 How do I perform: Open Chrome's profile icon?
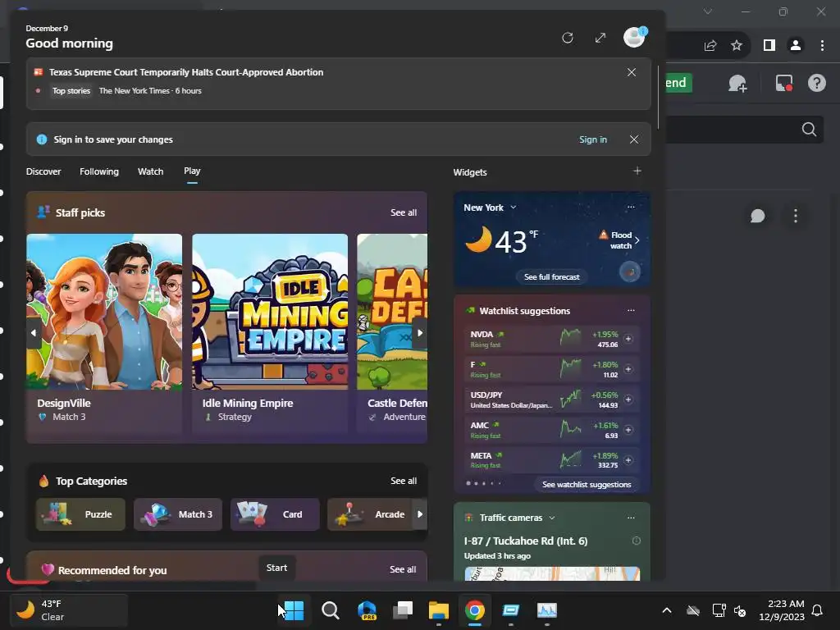796,46
